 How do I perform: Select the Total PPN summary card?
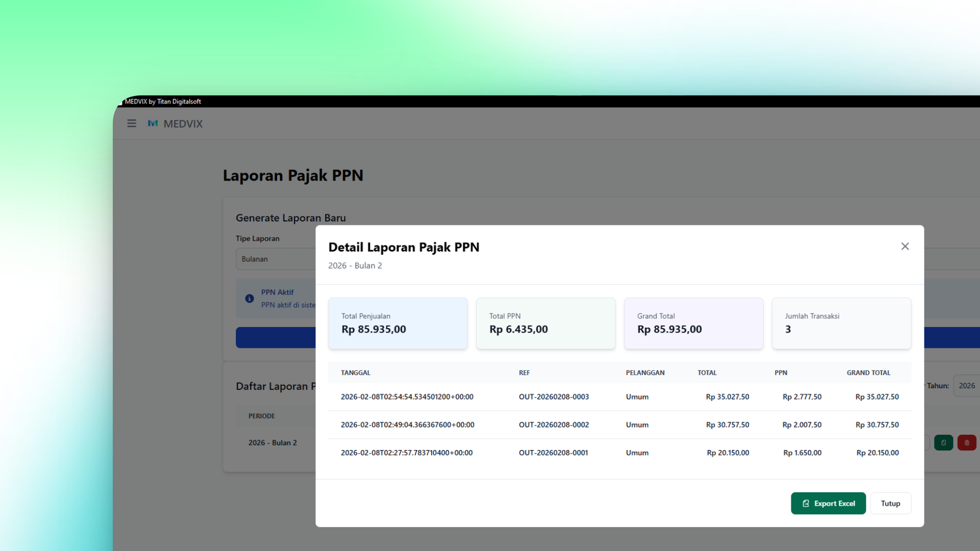coord(545,323)
